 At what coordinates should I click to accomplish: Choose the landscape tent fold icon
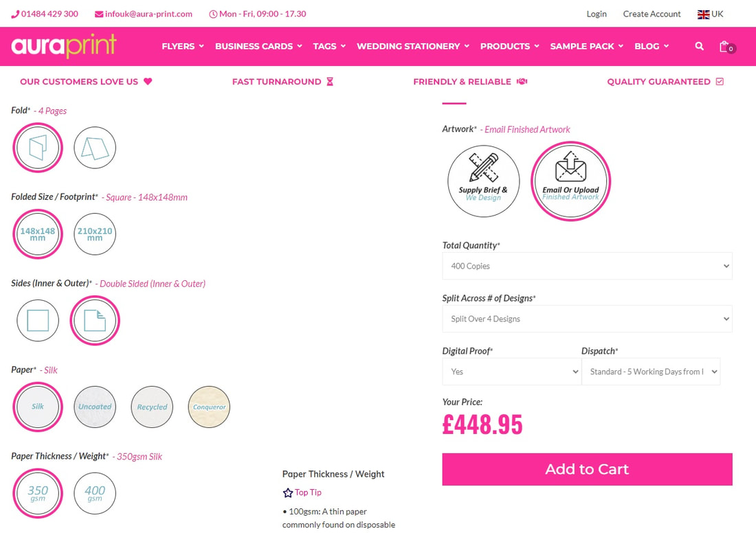pyautogui.click(x=95, y=148)
